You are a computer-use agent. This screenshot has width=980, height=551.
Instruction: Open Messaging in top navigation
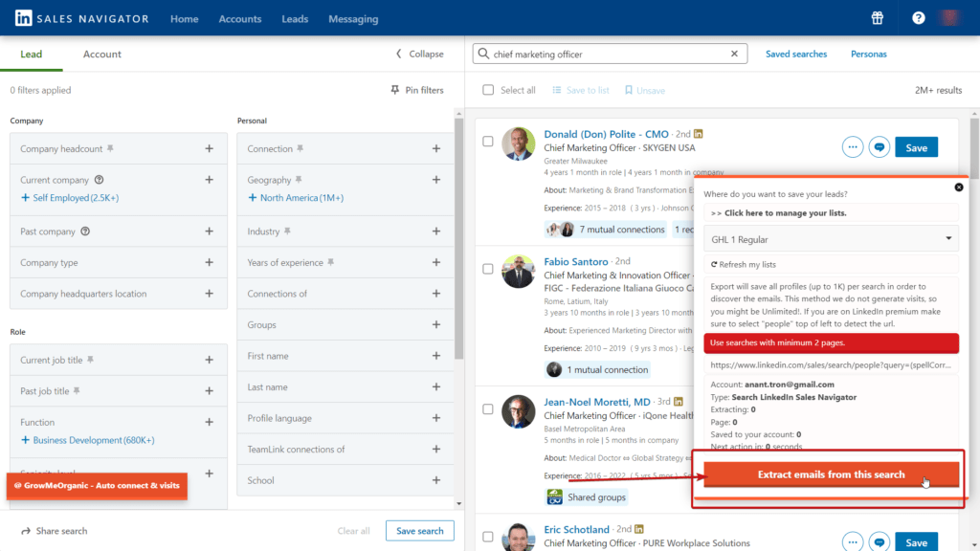point(353,19)
